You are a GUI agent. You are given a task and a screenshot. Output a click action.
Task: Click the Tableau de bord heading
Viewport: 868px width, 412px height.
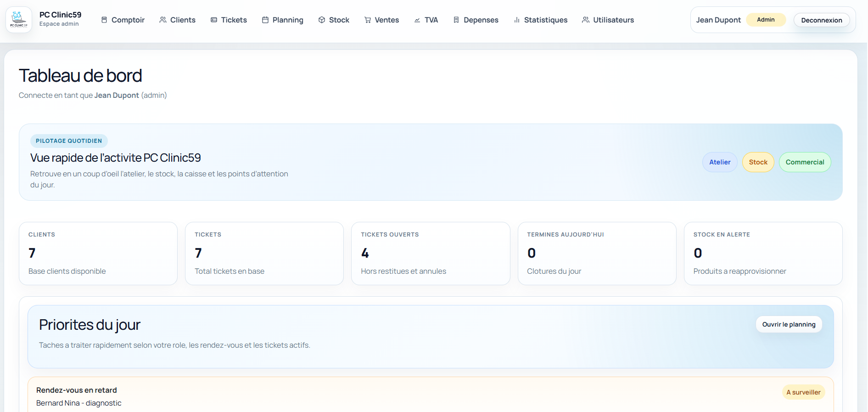coord(80,76)
